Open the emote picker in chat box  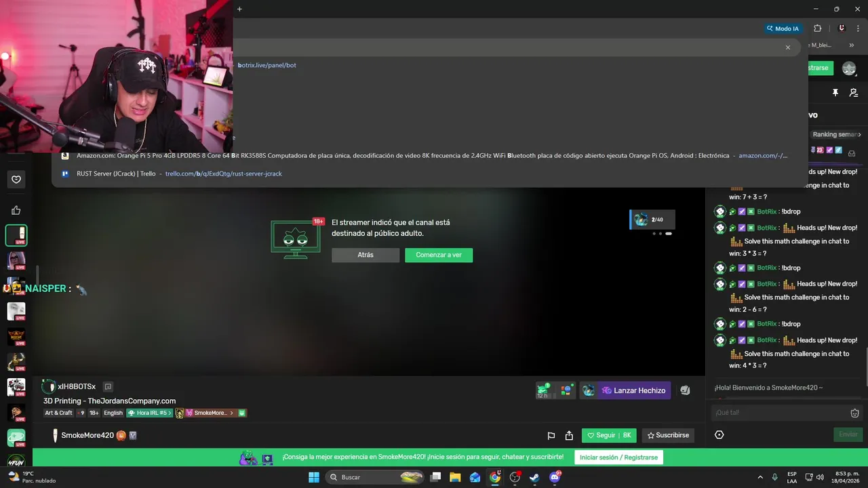coord(855,413)
